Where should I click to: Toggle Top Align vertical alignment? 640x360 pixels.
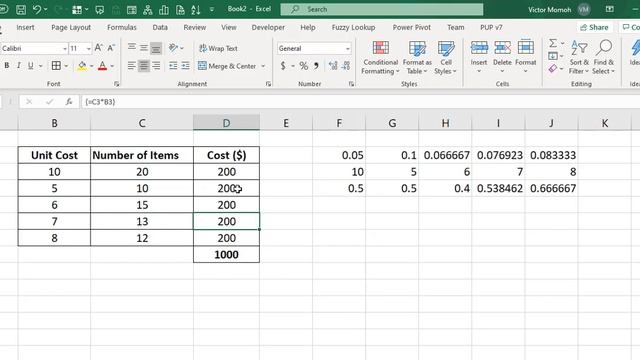coord(131,48)
